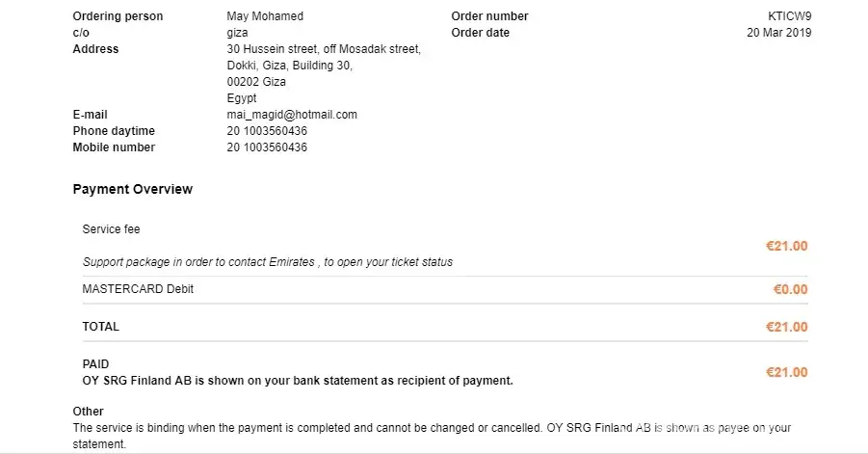Select the country Egypt in the address
Viewport: 868px width, 454px height.
click(x=242, y=98)
